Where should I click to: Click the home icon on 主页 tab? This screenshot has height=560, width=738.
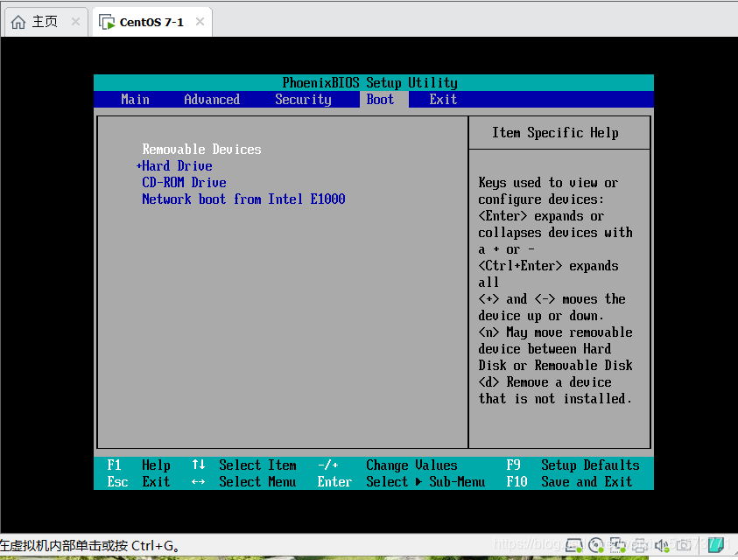[x=18, y=22]
